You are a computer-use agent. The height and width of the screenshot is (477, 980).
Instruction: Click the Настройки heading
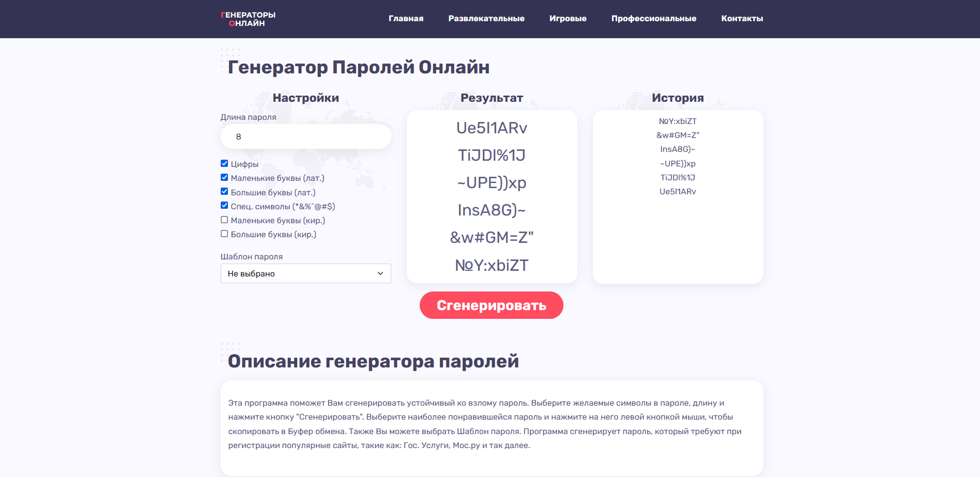click(x=306, y=98)
